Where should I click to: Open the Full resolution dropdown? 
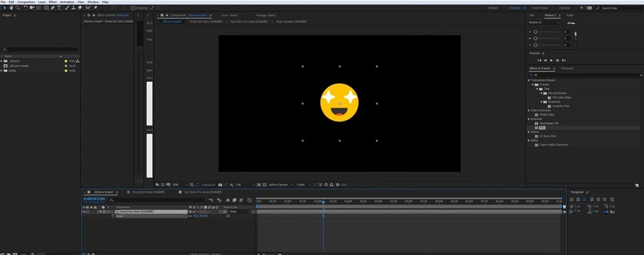coord(245,184)
